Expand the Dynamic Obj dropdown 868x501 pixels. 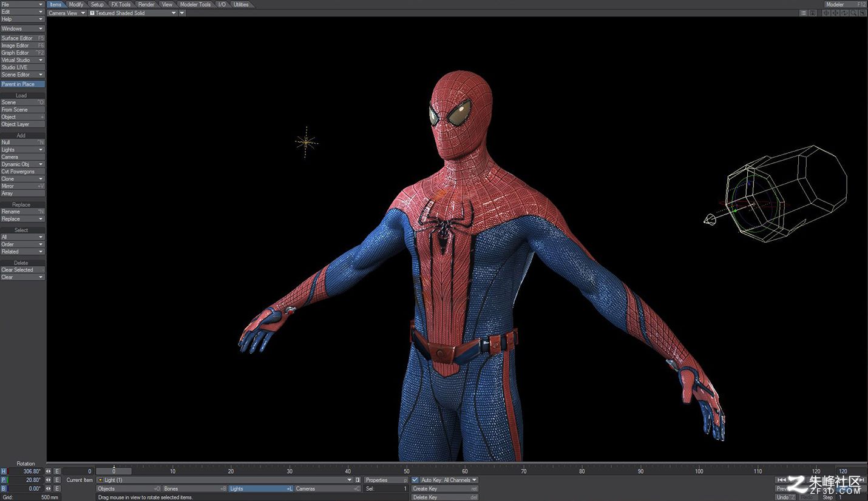pyautogui.click(x=22, y=164)
